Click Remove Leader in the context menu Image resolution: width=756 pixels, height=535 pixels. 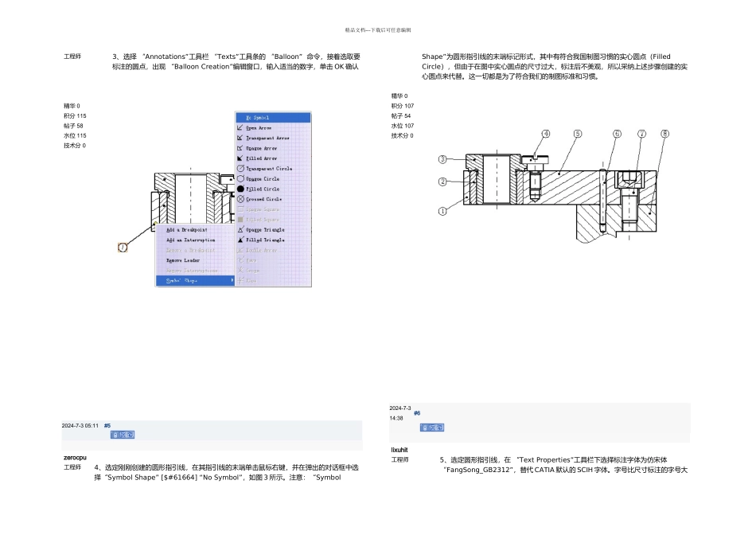(183, 260)
